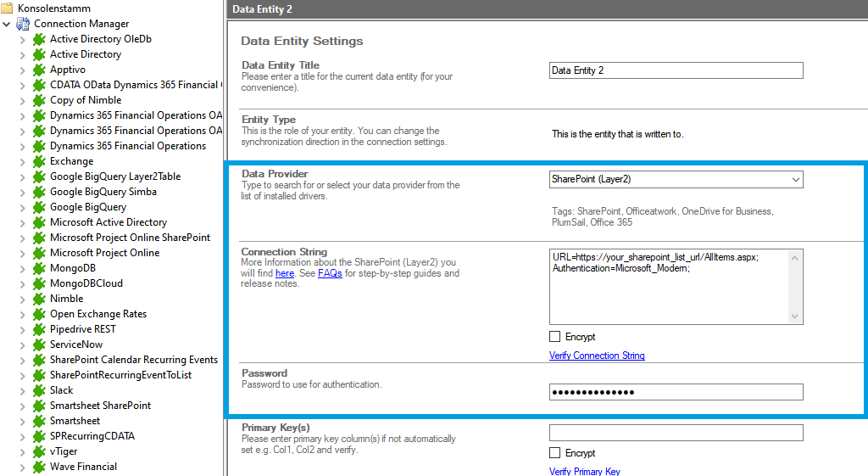This screenshot has height=476, width=868.
Task: Expand the Exchange tree node
Action: pos(22,162)
